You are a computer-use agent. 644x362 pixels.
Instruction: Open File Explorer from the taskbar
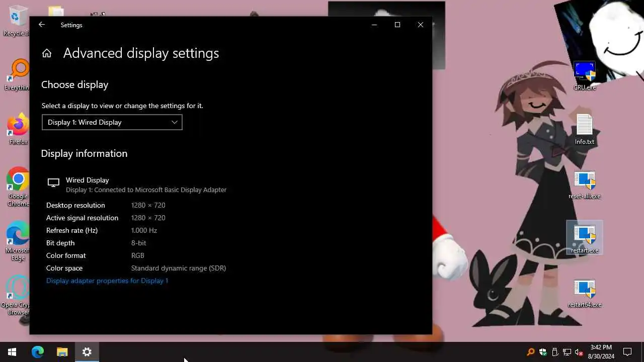pos(62,352)
